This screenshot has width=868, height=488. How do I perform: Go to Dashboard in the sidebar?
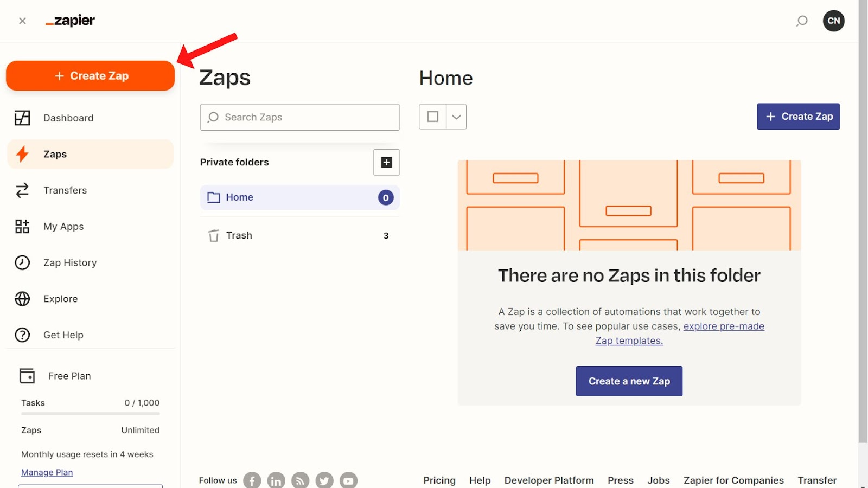[90, 118]
